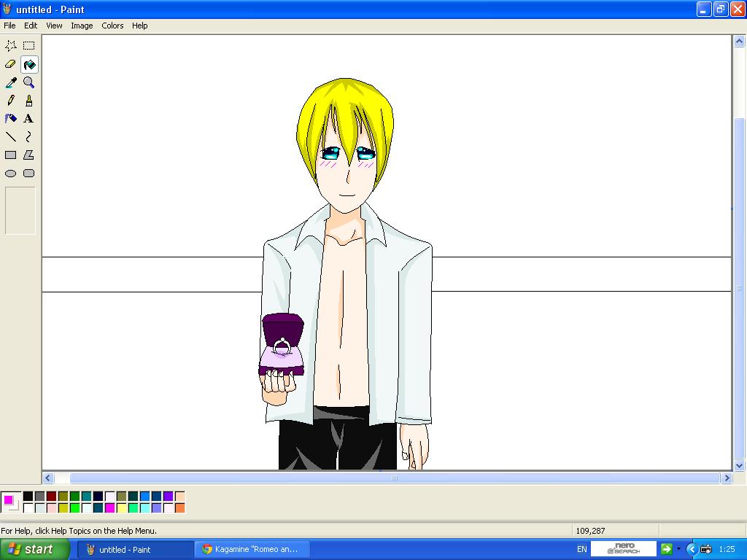This screenshot has height=560, width=747.
Task: Click the system tray device icon beside the clock
Action: [x=706, y=550]
